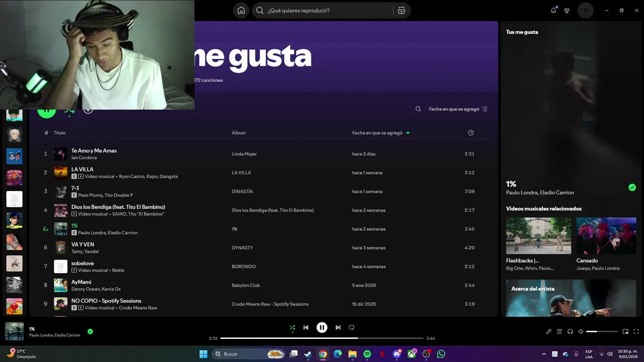Open the lyrics microphone icon in the player bar

pos(549,331)
